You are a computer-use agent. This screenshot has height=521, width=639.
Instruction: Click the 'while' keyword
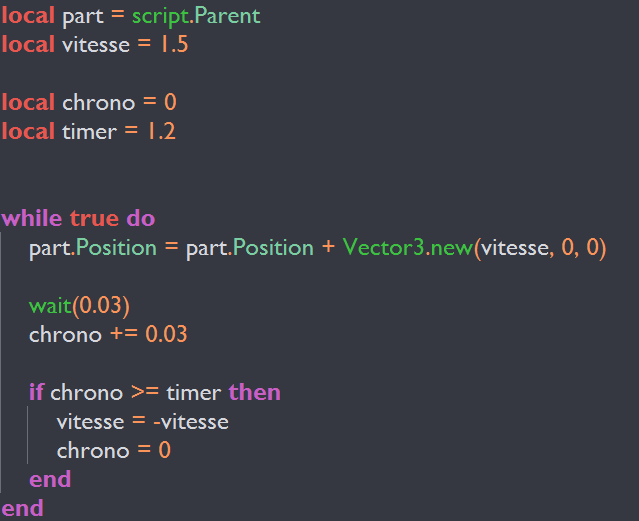coord(32,218)
